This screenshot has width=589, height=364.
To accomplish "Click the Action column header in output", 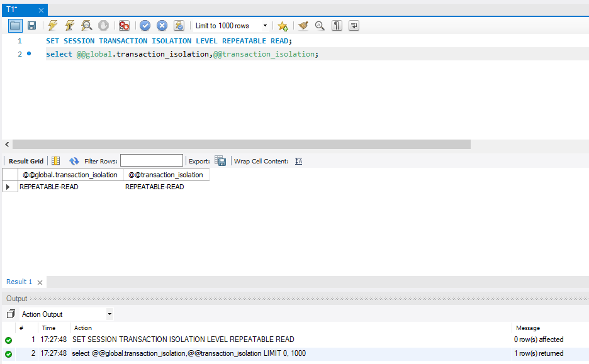I will pos(83,328).
